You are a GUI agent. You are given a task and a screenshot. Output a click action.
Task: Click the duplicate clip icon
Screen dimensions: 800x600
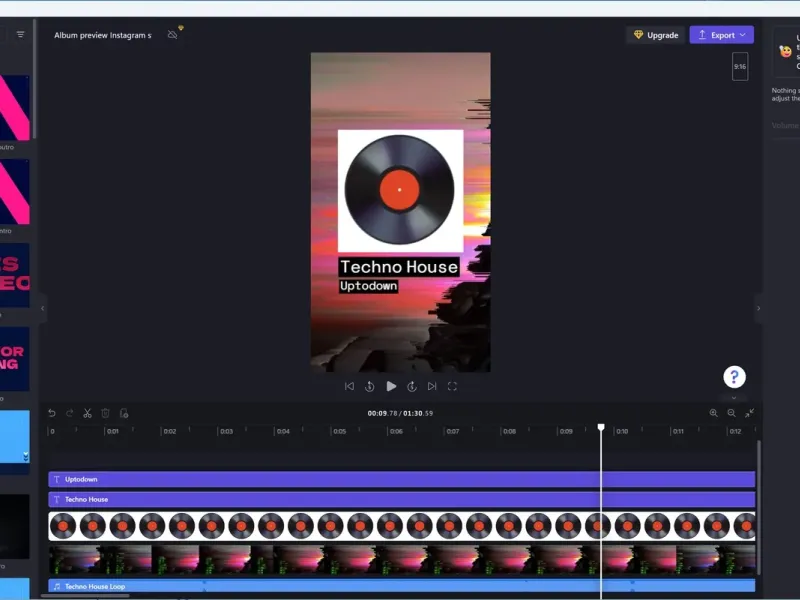[x=124, y=413]
